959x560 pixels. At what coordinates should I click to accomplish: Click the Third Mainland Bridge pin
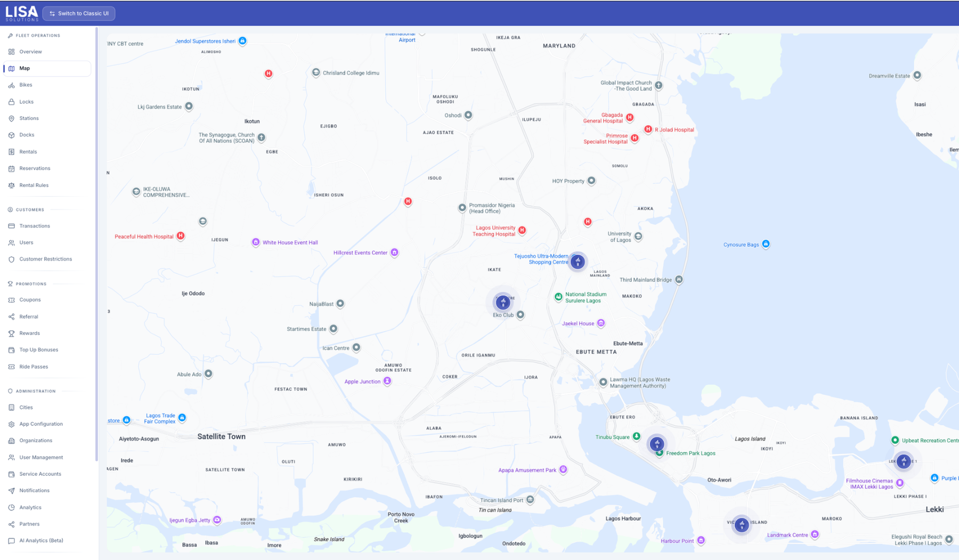click(679, 279)
